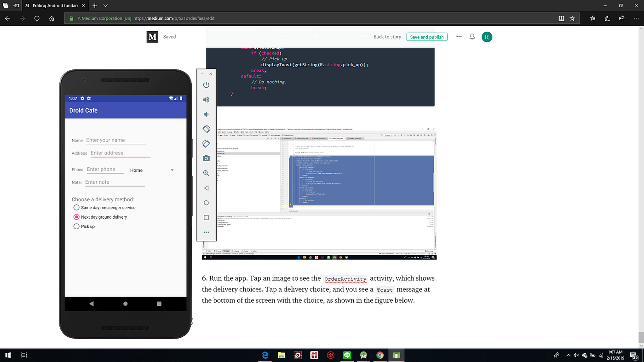The width and height of the screenshot is (644, 362).
Task: Open recent apps via the Overview square
Action: (206, 217)
